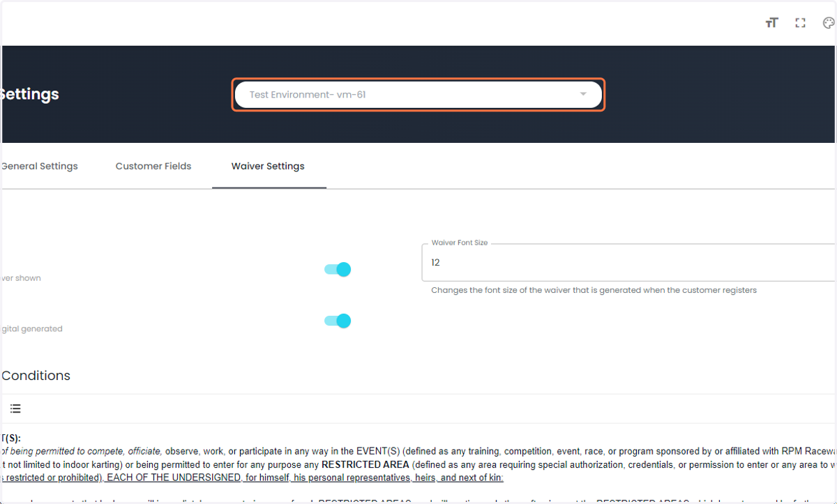Image resolution: width=837 pixels, height=504 pixels.
Task: Open the Test Environment- vm-61 dropdown
Action: [x=418, y=95]
